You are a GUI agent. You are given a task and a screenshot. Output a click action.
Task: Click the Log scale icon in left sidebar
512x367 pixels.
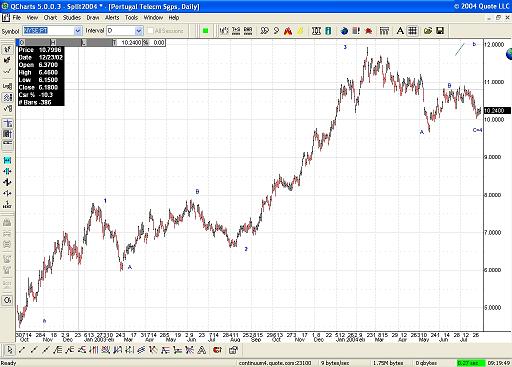7,86
